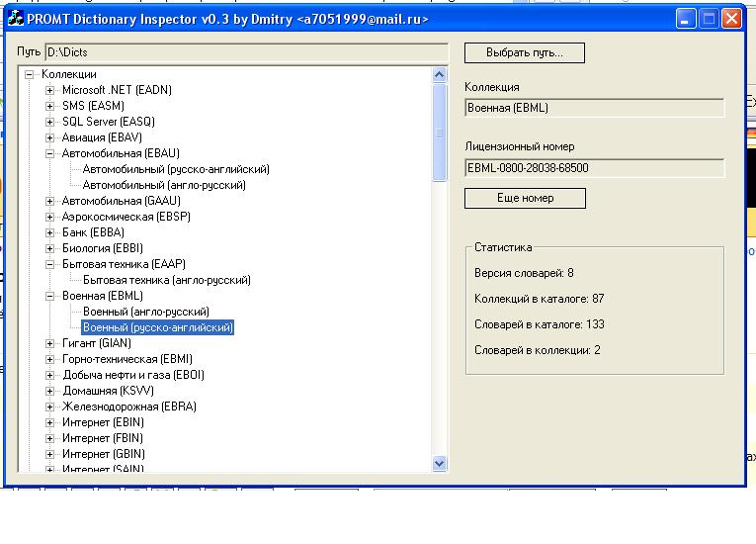Select the Банк (EBBA) label
Viewport: 756px width, 544px height.
click(93, 232)
